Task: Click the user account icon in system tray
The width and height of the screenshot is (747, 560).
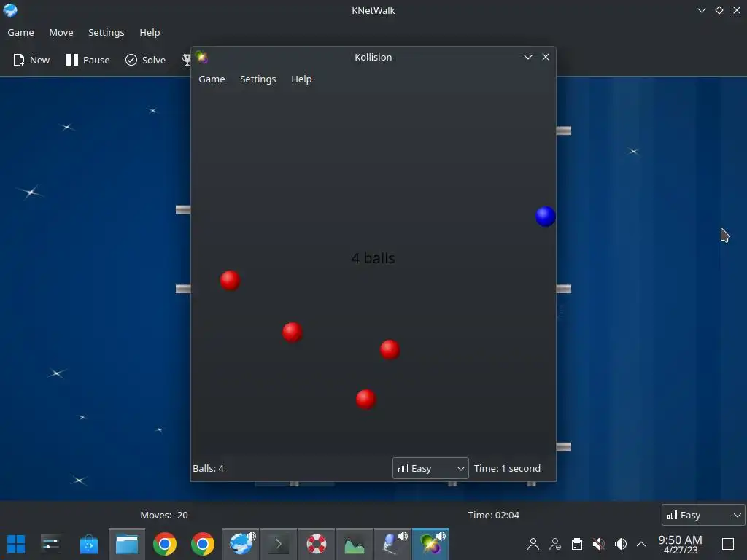Action: [533, 544]
